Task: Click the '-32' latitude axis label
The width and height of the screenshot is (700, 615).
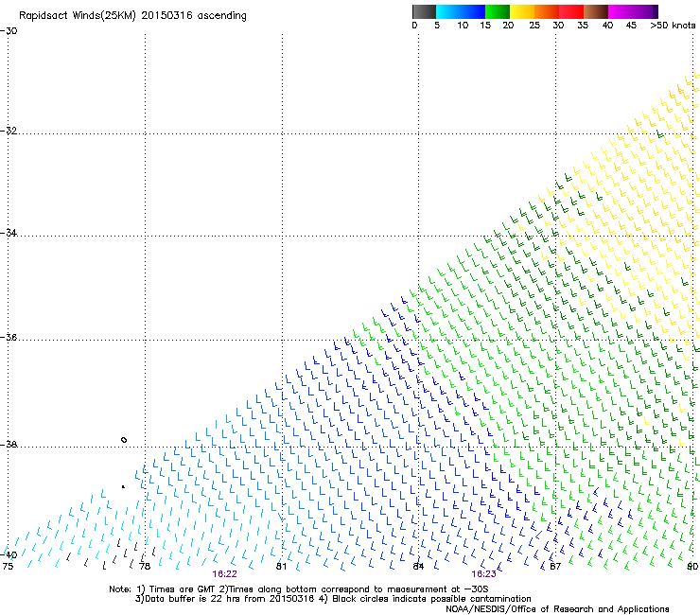Action: point(9,131)
